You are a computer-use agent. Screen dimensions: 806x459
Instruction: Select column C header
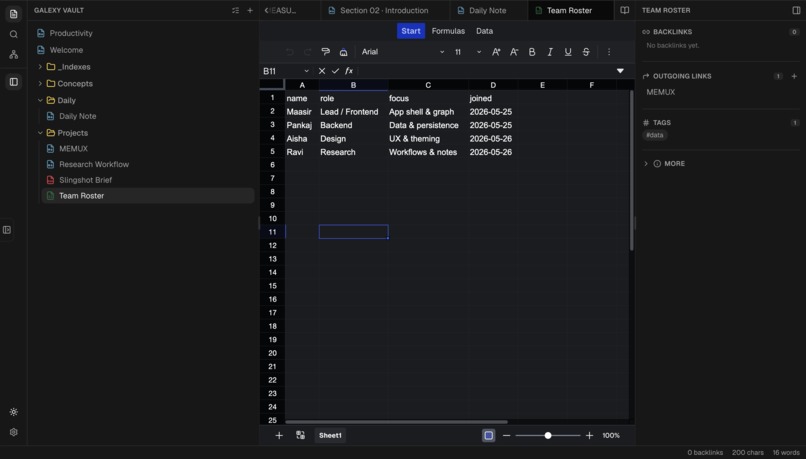[x=428, y=85]
